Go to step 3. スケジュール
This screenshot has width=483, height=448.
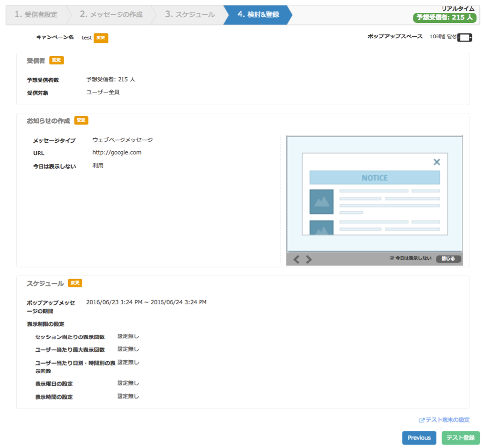pyautogui.click(x=190, y=15)
